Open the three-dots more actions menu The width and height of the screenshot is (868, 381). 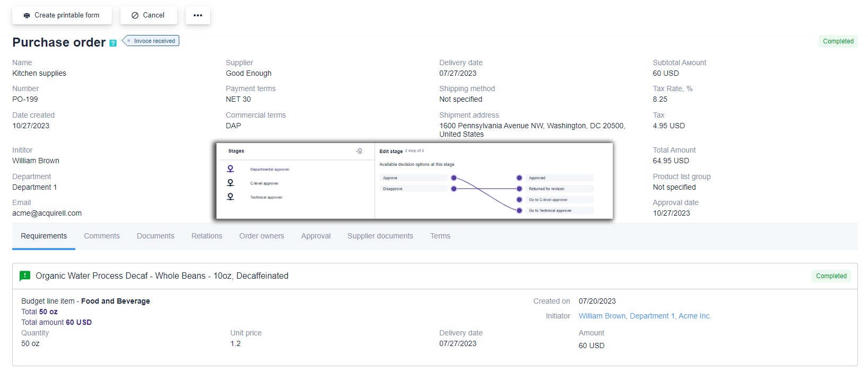pyautogui.click(x=198, y=15)
